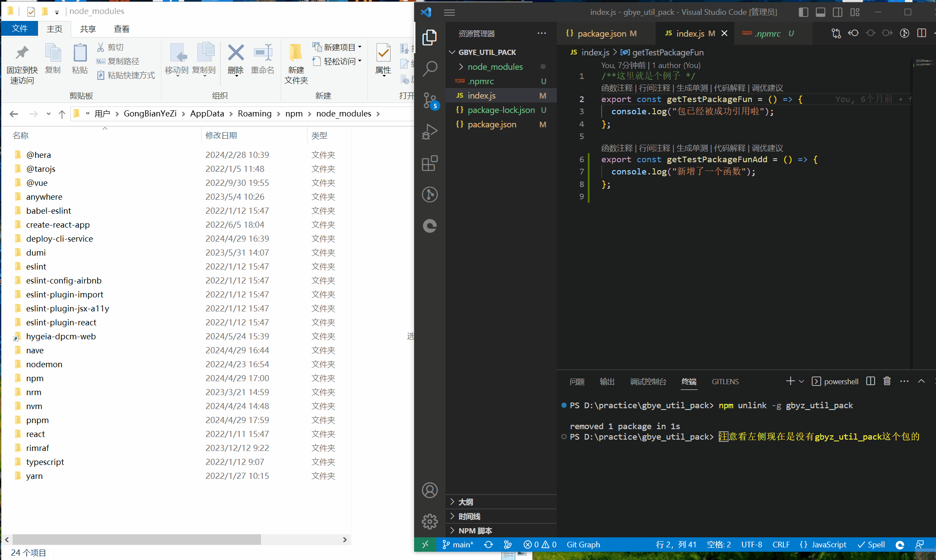This screenshot has width=936, height=560.
Task: Toggle the bottom panel layout button
Action: coord(820,12)
